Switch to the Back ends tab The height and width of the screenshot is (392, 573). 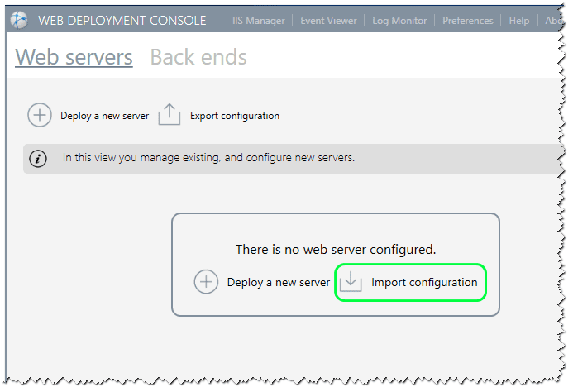[x=198, y=57]
